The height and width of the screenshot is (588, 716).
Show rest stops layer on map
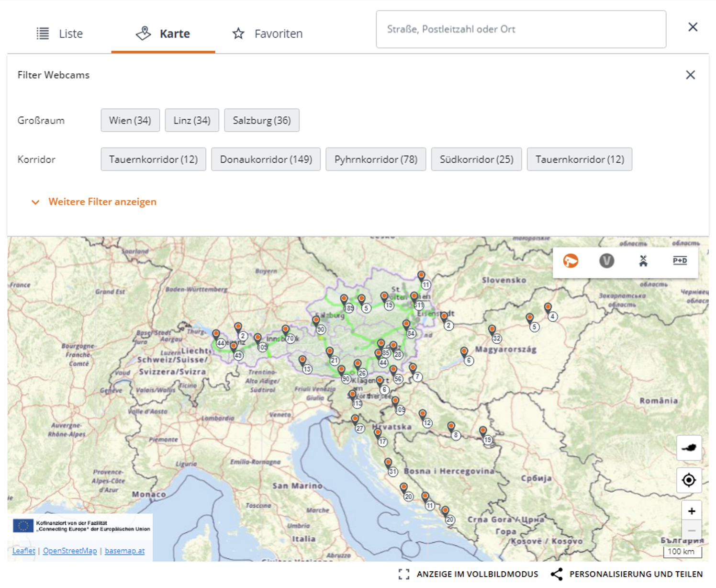[x=643, y=261]
